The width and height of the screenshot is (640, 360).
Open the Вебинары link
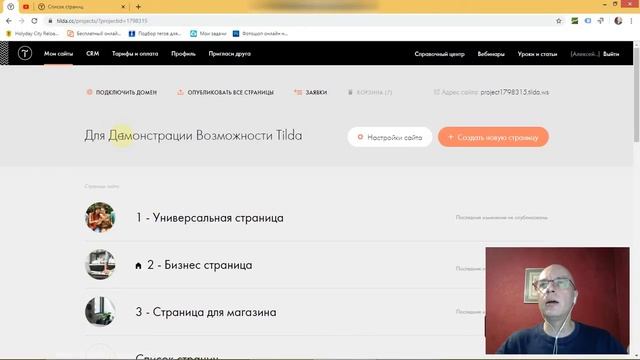pos(491,54)
